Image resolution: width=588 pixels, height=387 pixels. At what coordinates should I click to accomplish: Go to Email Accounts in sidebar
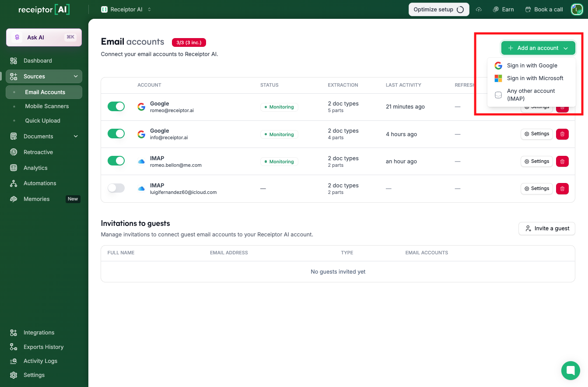point(44,92)
